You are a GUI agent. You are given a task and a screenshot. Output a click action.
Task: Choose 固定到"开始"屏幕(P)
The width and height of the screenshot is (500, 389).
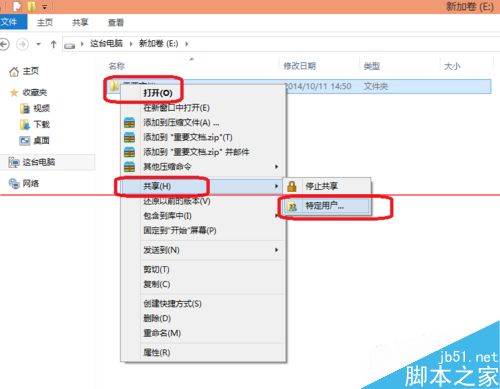[x=203, y=230]
